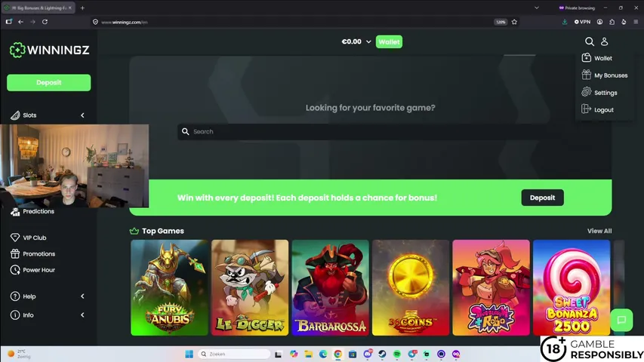Click the game Search field
This screenshot has width=644, height=362.
370,131
